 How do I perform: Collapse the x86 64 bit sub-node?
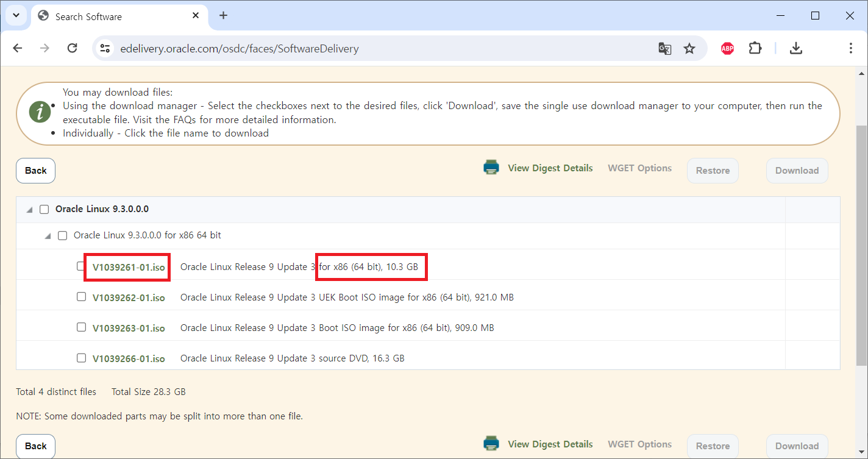click(48, 236)
